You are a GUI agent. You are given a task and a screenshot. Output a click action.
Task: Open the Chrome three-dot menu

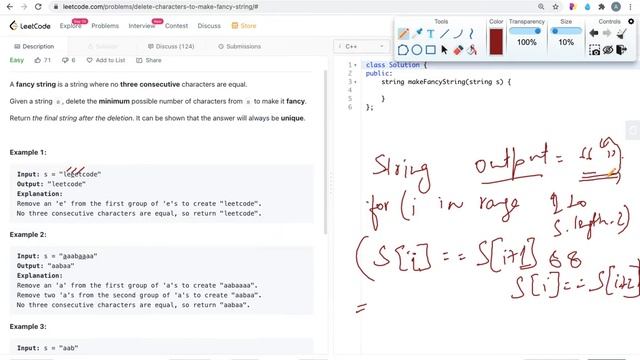[x=630, y=7]
